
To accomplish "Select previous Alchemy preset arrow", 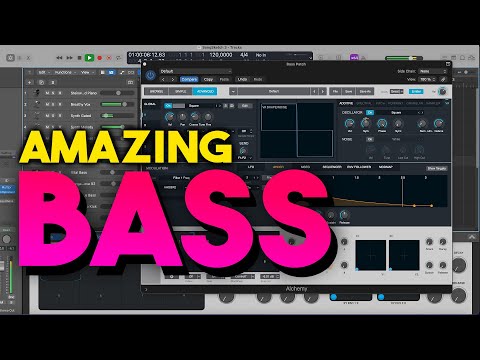I will [314, 91].
